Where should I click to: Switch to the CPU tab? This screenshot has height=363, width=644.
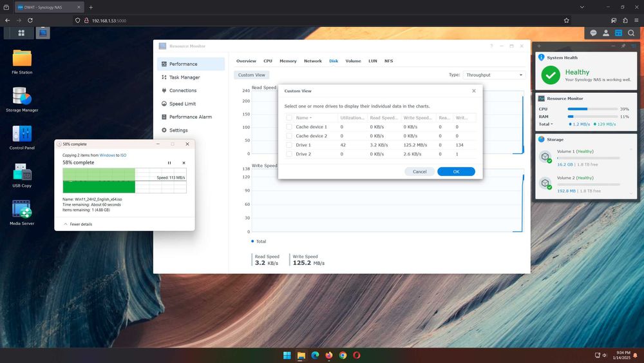268,61
